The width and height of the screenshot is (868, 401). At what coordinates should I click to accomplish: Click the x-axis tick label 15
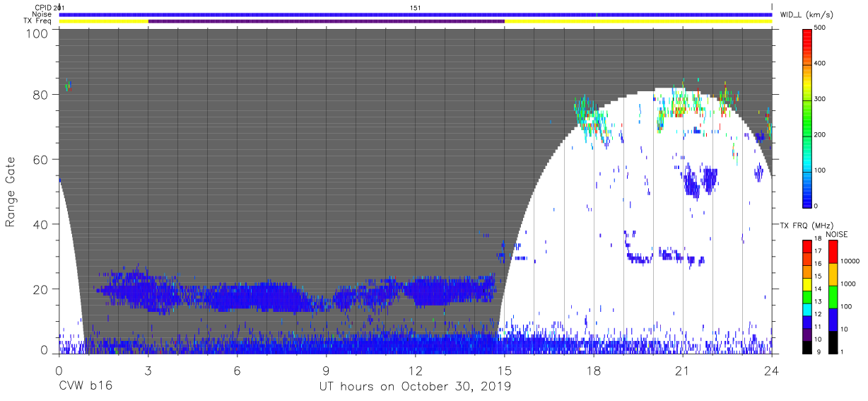tap(505, 371)
